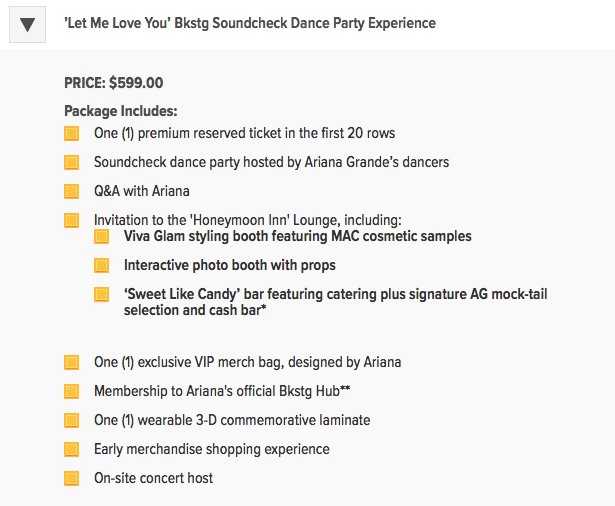Click the yellow bullet beside Interactive photo booth
615x506 pixels.
tap(101, 266)
